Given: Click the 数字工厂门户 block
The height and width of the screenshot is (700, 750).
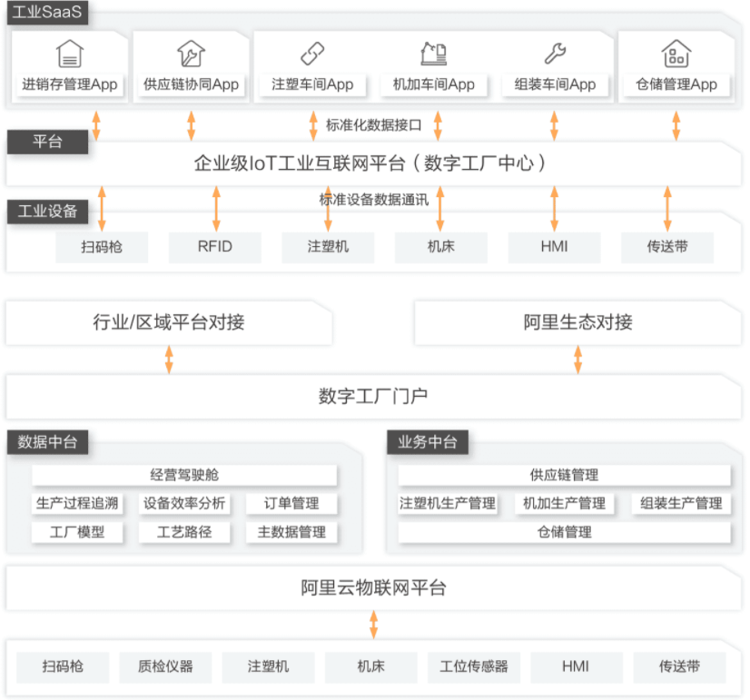Looking at the screenshot, I should [373, 397].
